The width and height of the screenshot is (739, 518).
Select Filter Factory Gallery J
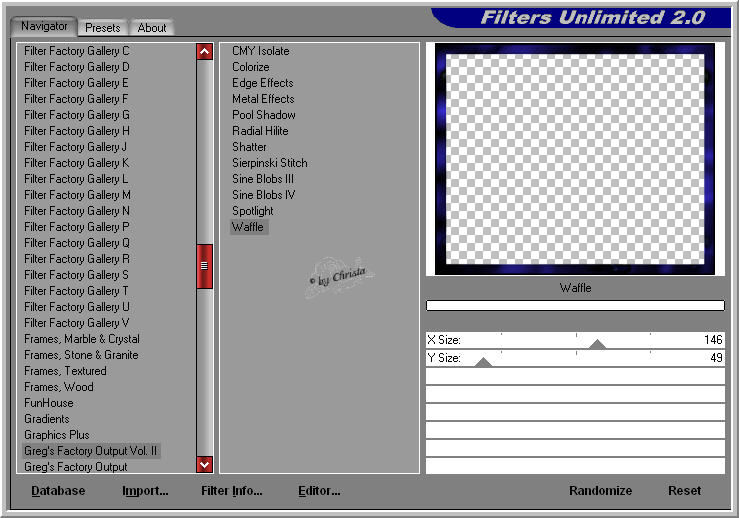(75, 147)
